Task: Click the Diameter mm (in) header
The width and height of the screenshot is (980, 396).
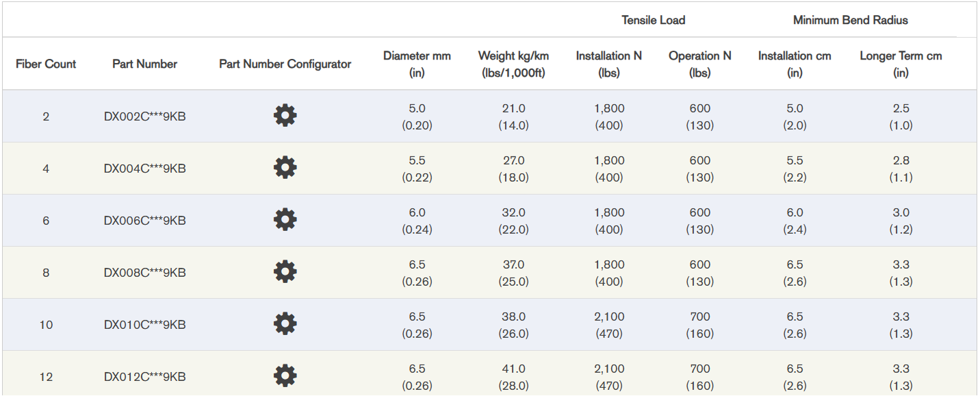Action: point(417,64)
